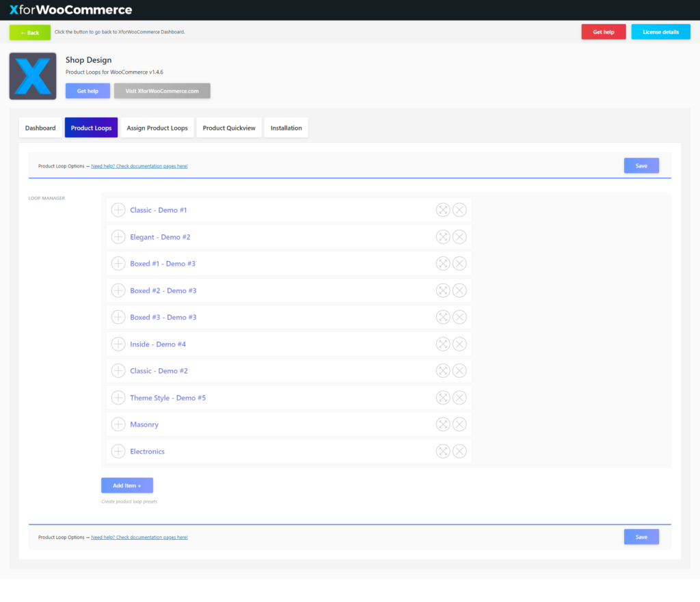This screenshot has height=602, width=700.
Task: Remove the Electronics loop preset
Action: [x=459, y=451]
